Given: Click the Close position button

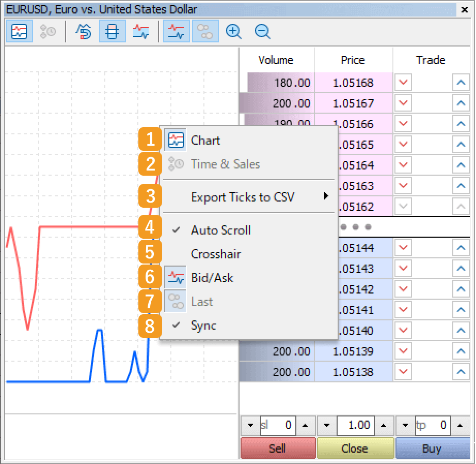Looking at the screenshot, I should pyautogui.click(x=355, y=448).
